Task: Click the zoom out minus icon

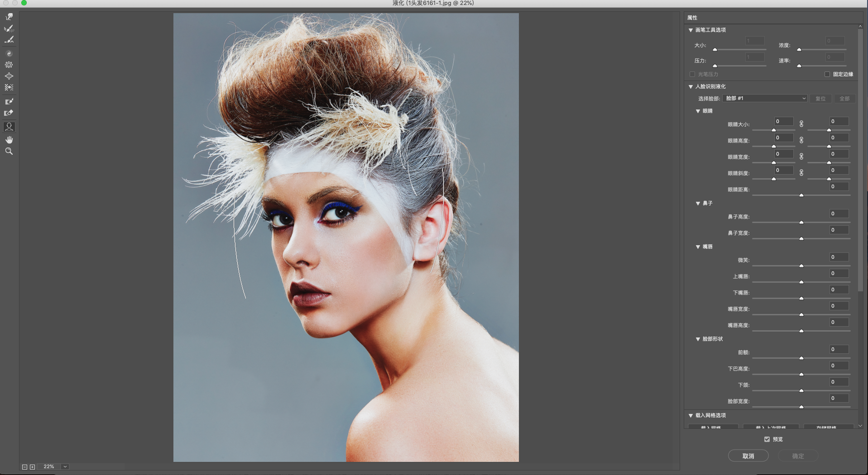Action: click(24, 467)
